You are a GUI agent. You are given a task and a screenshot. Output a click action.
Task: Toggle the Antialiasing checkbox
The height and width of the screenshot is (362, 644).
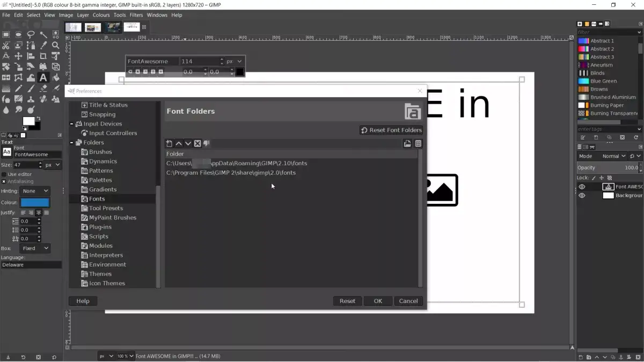pyautogui.click(x=4, y=181)
